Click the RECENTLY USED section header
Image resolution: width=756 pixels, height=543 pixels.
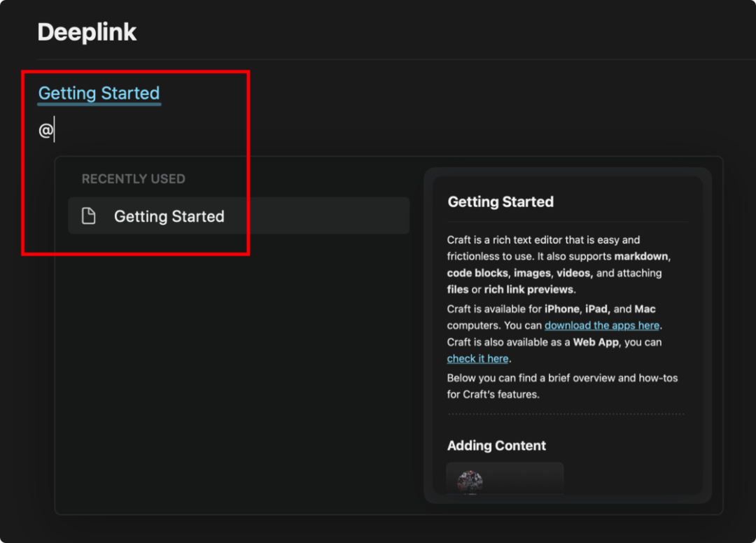[x=134, y=178]
